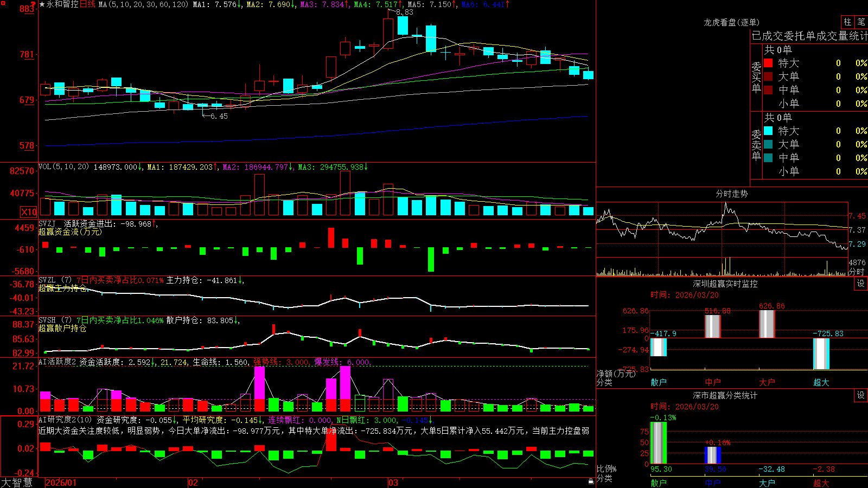Click the 时间: 2026/03/20 in 实时监控 panel

(x=685, y=295)
